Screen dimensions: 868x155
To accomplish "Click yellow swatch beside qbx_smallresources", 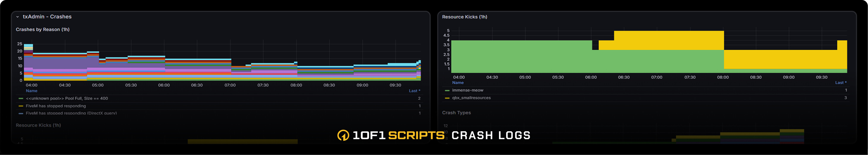I will 447,98.
